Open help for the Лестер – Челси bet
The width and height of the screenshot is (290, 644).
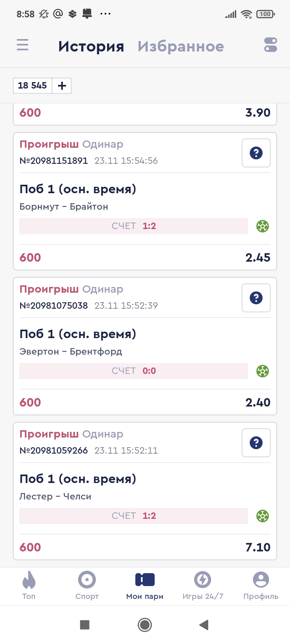click(x=256, y=443)
